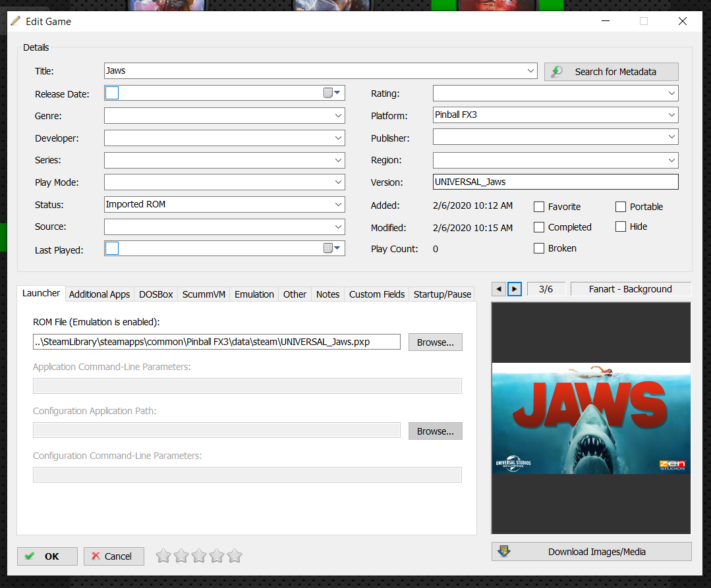This screenshot has height=588, width=711.
Task: Click the first rating star
Action: click(163, 556)
